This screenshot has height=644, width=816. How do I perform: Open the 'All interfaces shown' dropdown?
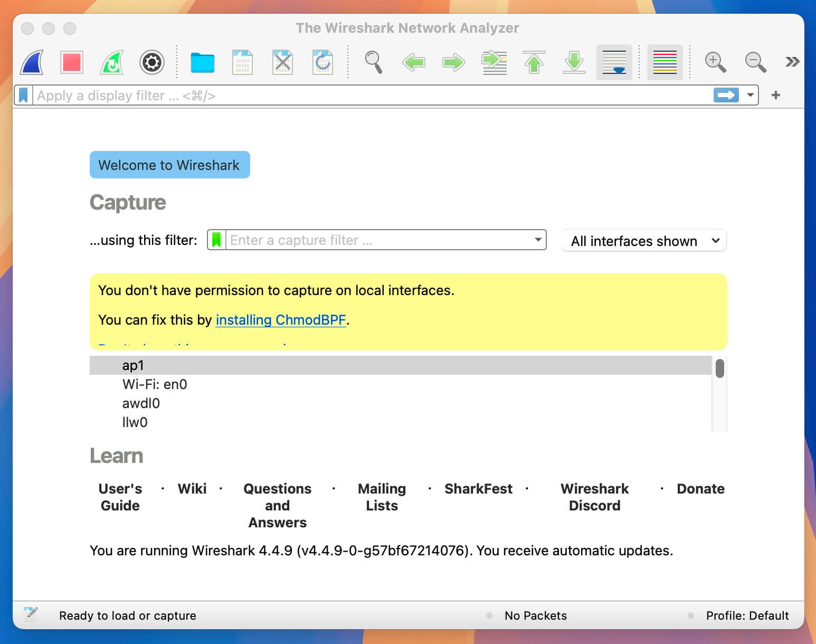click(x=643, y=241)
